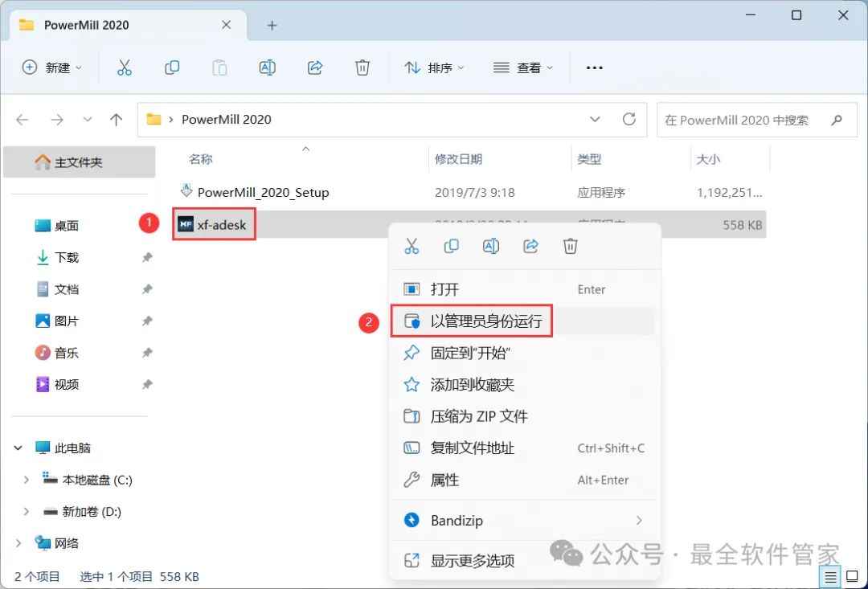Choose 属性 in the context menu

pos(524,480)
